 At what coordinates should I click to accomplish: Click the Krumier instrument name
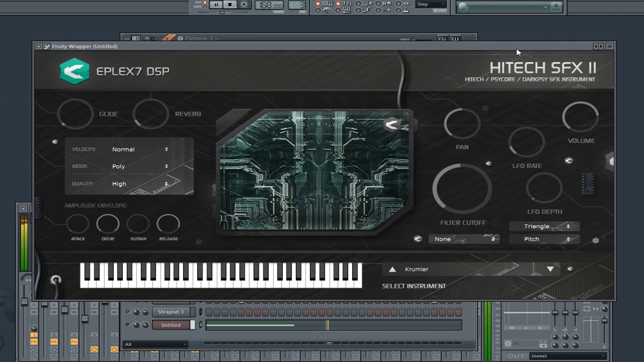click(x=417, y=269)
